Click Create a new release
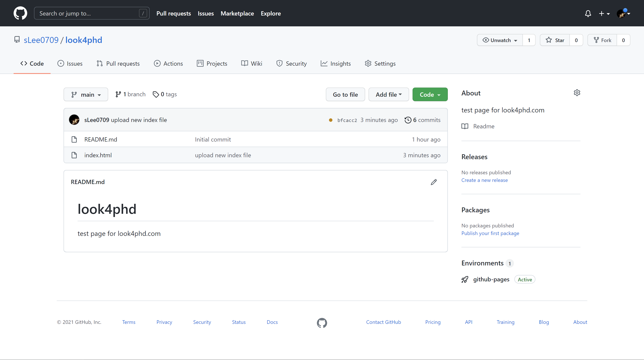Screen dimensions: 644x360 (x=485, y=180)
